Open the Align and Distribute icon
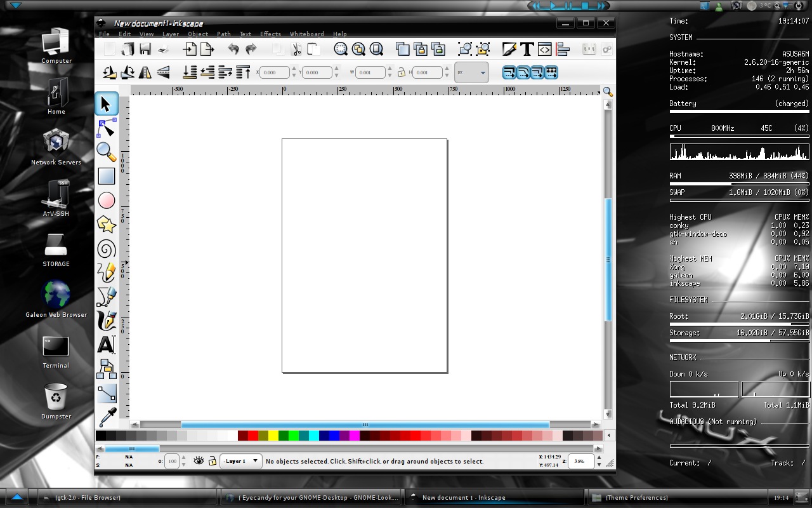This screenshot has width=812, height=508. point(562,49)
